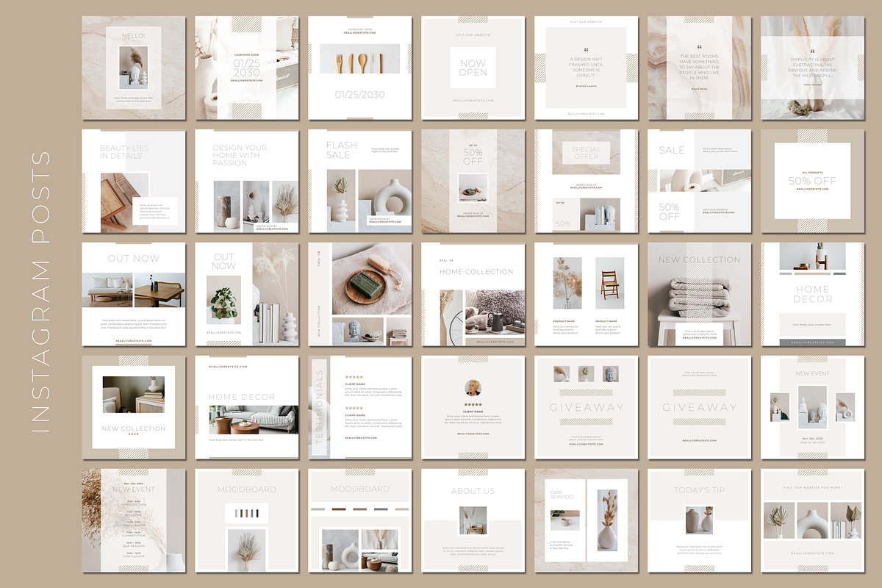The width and height of the screenshot is (882, 588).
Task: Select the "NEW COLLECTION 2030" template
Action: coord(134,407)
